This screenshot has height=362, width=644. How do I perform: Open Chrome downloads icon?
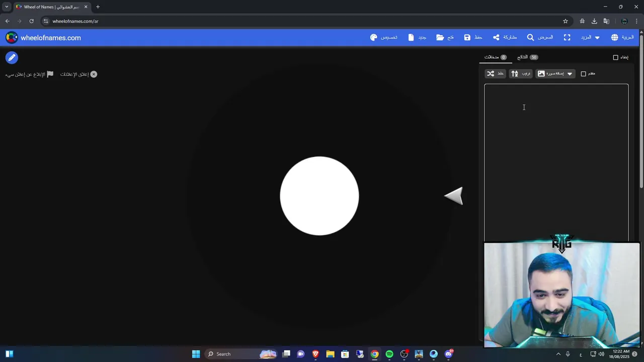tap(594, 21)
